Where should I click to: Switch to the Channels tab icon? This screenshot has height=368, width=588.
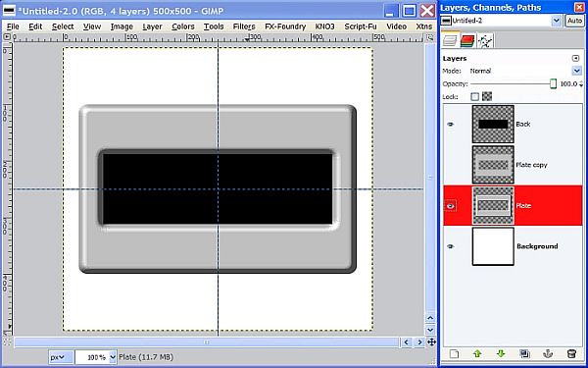[x=467, y=40]
